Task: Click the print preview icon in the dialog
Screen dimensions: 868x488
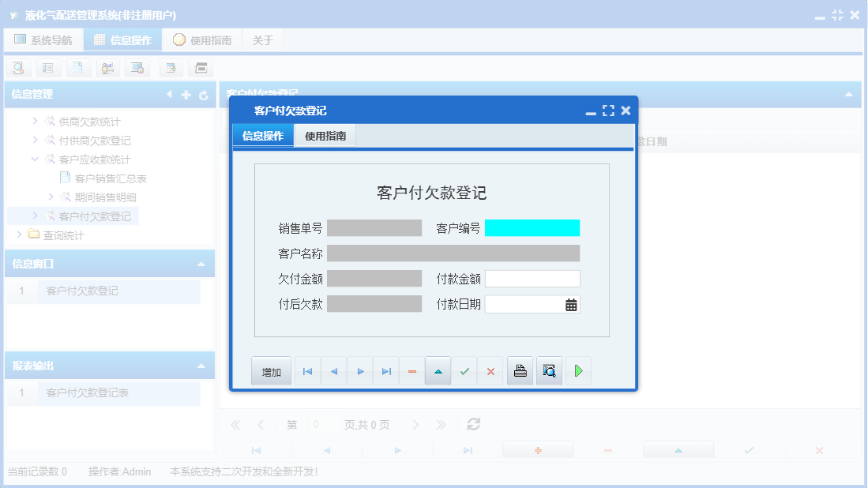Action: coord(549,370)
